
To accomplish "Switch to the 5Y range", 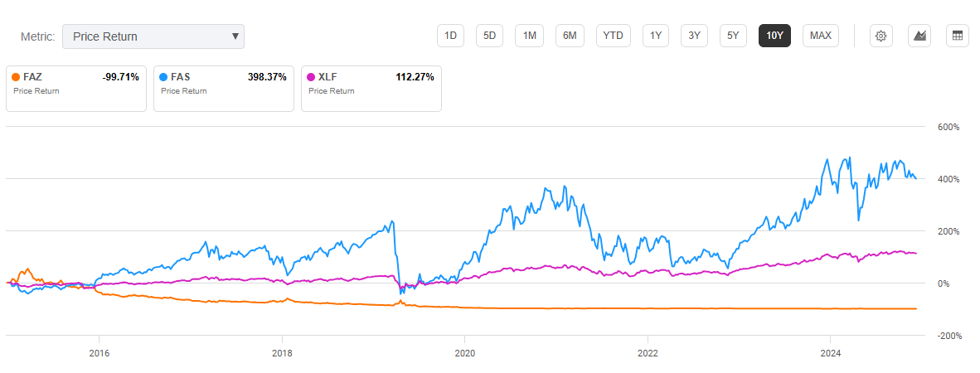I will [733, 36].
